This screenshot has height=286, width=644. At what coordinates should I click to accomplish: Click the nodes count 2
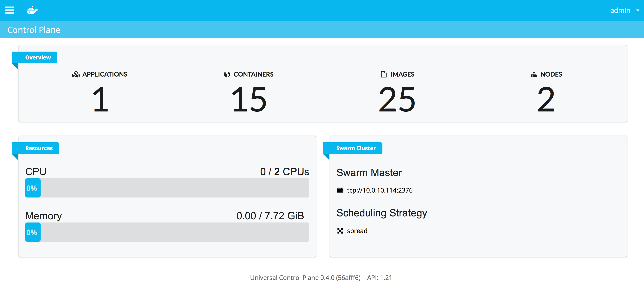click(x=546, y=99)
